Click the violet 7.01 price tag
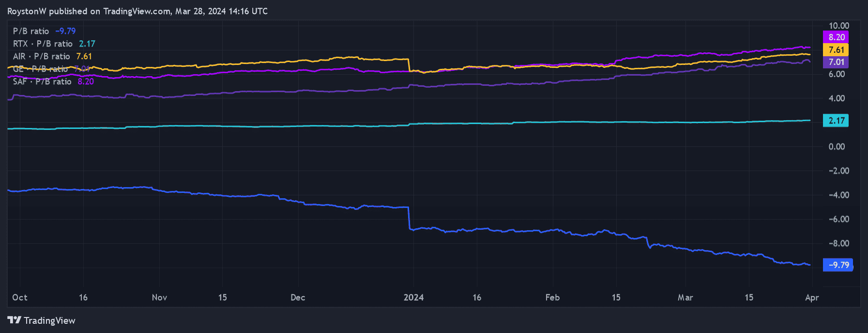Viewport: 868px width, 333px height. [836, 62]
